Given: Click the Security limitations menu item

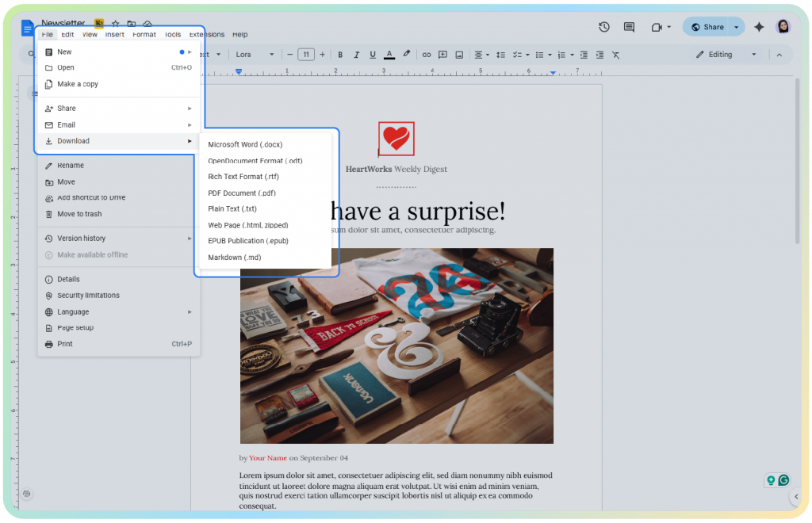Looking at the screenshot, I should (x=119, y=296).
